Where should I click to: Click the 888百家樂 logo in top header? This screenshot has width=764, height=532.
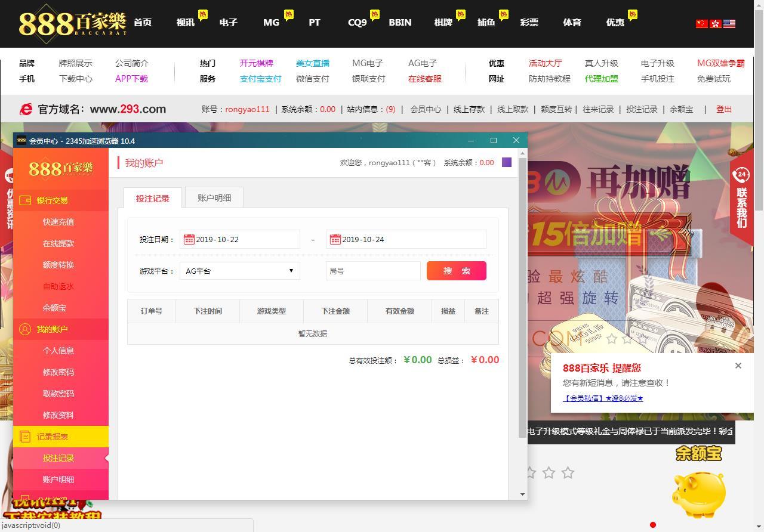coord(72,24)
